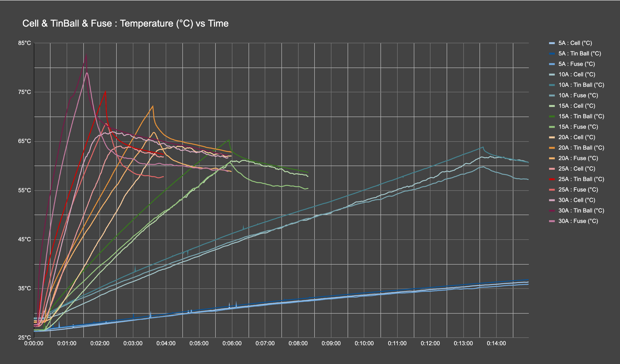
Task: Click the 55°C y-axis label
Action: (25, 190)
